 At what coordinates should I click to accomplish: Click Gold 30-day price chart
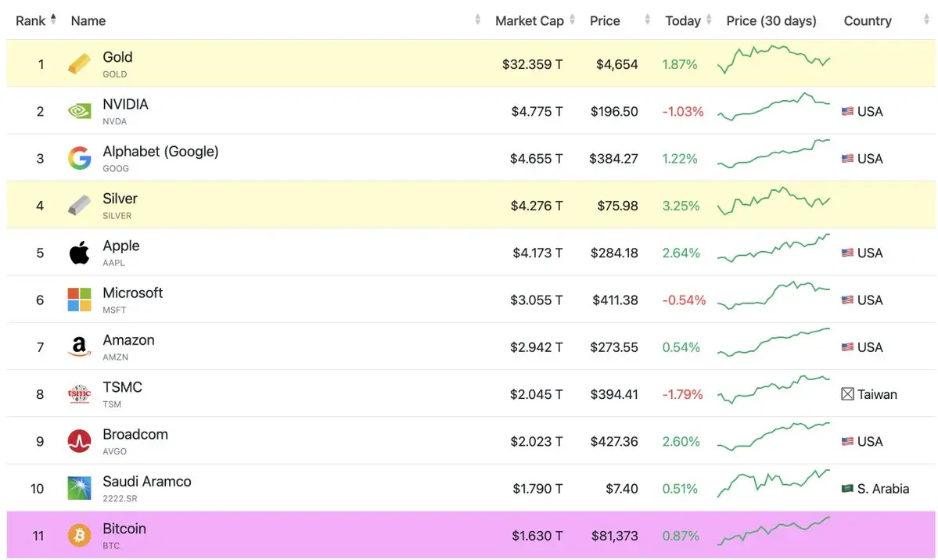(x=774, y=59)
